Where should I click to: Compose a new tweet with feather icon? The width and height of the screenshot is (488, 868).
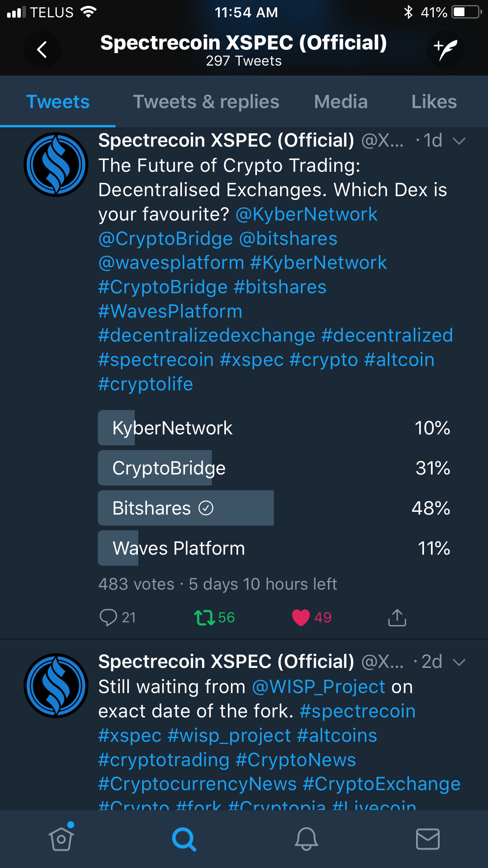pyautogui.click(x=446, y=50)
